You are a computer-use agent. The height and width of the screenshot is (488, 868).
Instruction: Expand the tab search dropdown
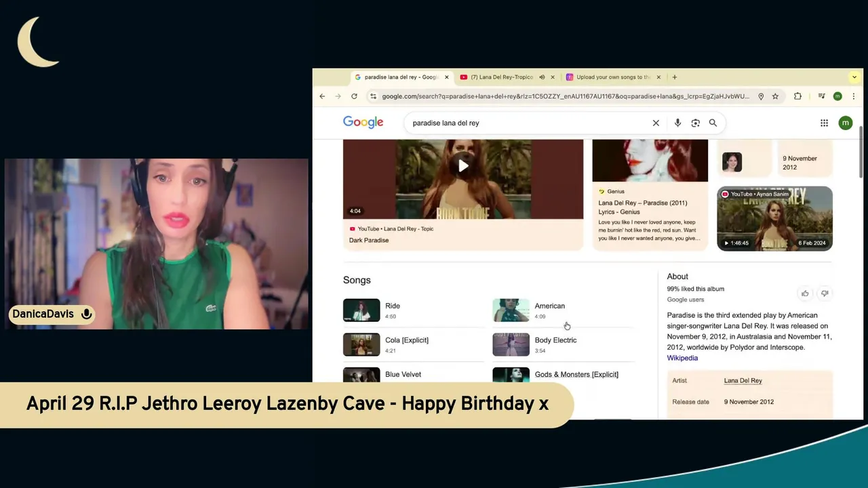pyautogui.click(x=855, y=77)
